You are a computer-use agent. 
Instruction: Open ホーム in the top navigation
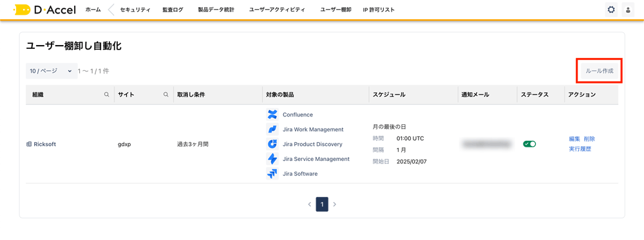93,10
